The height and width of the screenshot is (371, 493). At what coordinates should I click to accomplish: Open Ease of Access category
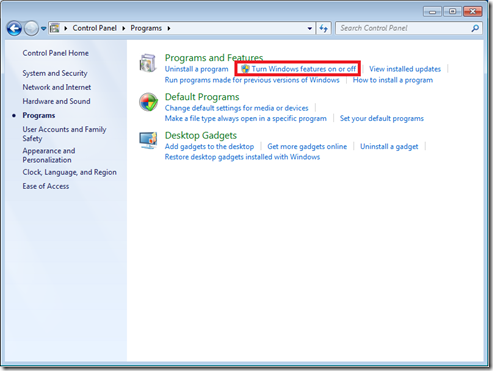(x=46, y=186)
